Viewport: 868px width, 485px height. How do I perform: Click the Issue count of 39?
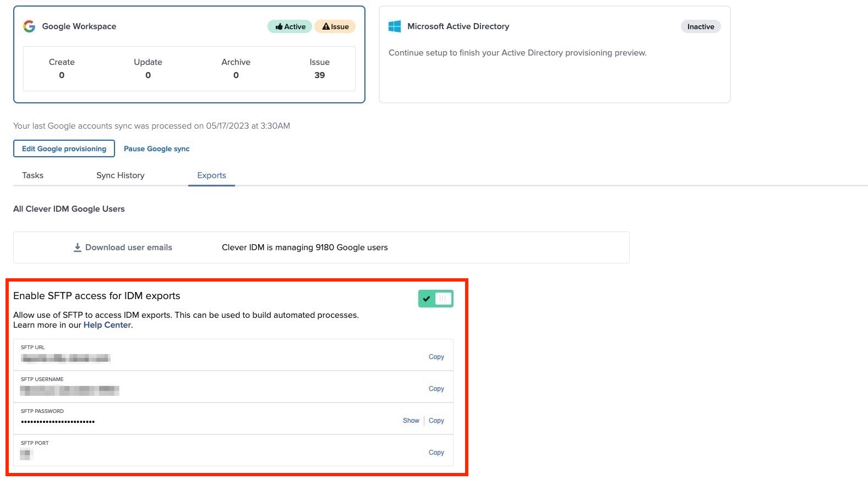319,75
